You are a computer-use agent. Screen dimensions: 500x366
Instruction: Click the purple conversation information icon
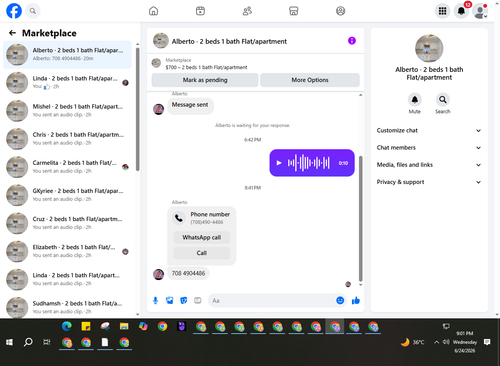(x=352, y=41)
